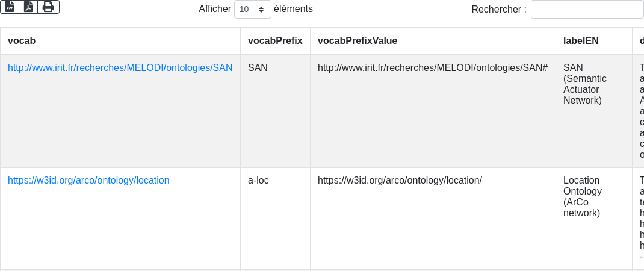Viewport: 644px width, 271px height.
Task: Click the Location Ontology ArCo label cell
Action: pos(583,196)
